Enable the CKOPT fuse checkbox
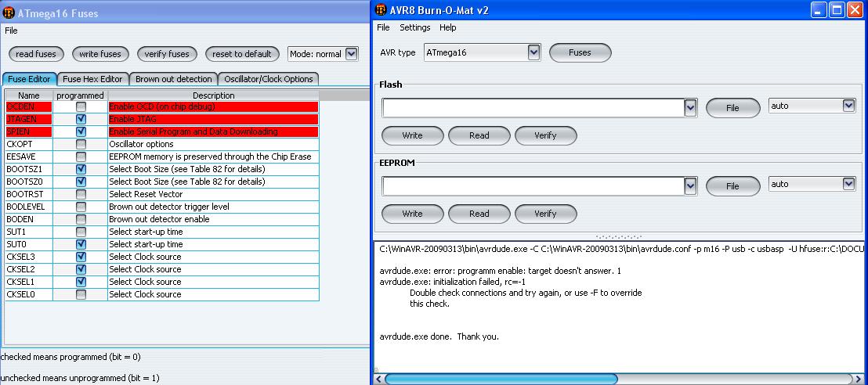Viewport: 868px width, 385px height. click(x=81, y=144)
